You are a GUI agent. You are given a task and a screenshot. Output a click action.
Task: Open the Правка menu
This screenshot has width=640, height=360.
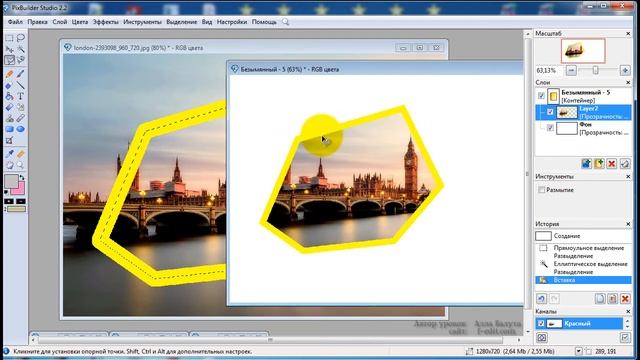[38, 22]
